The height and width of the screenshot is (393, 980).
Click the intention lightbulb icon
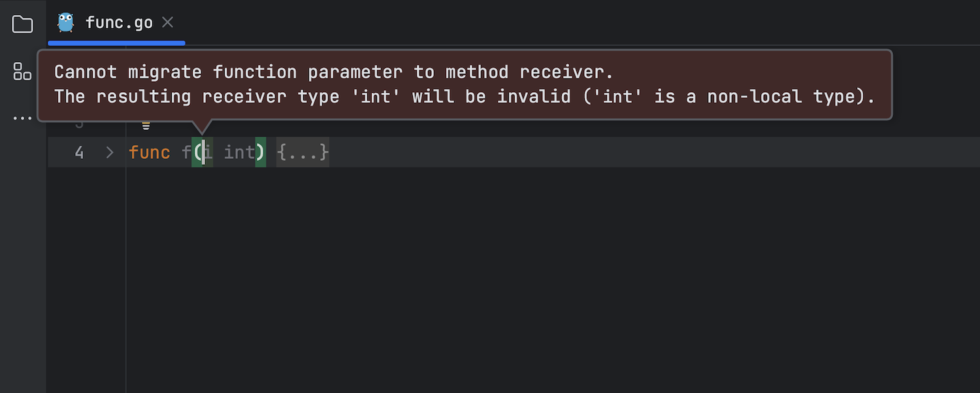coord(146,125)
